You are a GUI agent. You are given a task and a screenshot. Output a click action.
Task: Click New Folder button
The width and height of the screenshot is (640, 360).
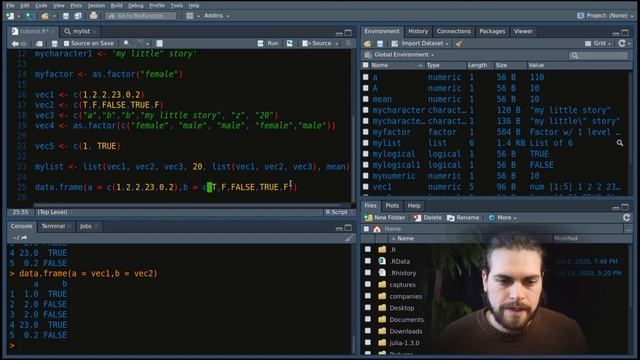[x=384, y=218]
